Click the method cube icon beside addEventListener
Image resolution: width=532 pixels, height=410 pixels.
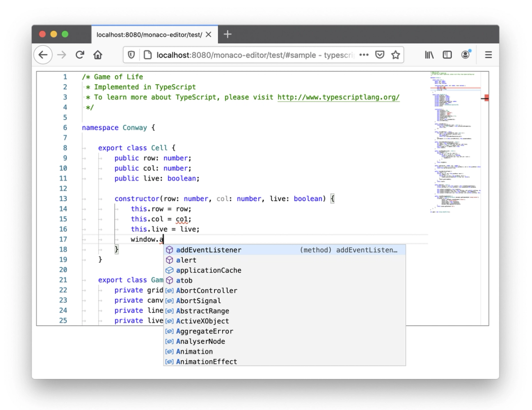point(169,250)
